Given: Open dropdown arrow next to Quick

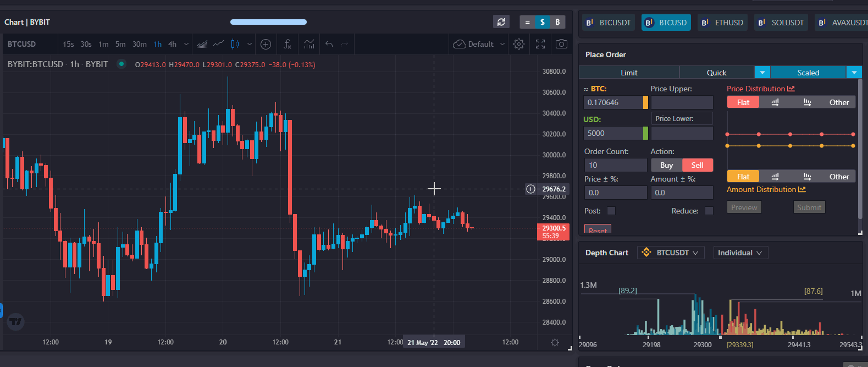Looking at the screenshot, I should pyautogui.click(x=762, y=73).
